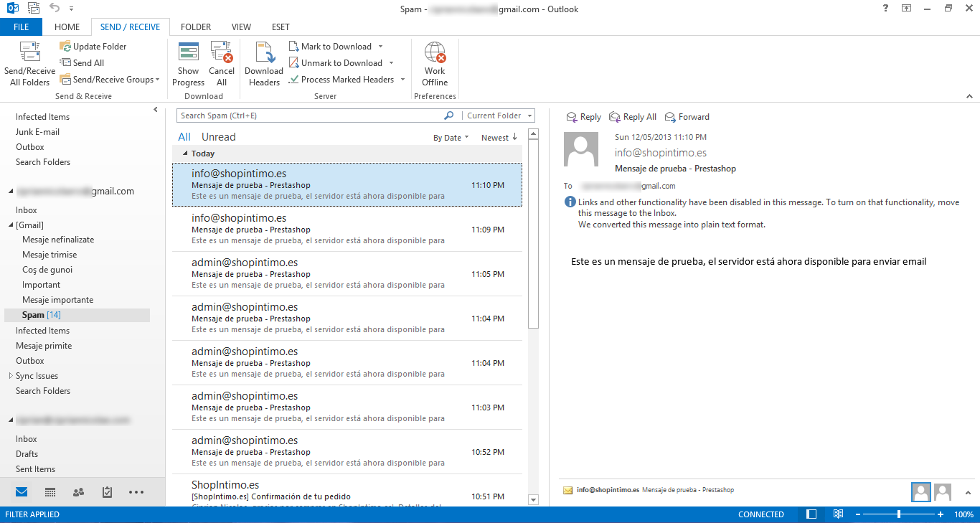The width and height of the screenshot is (980, 523).
Task: Click the Search Spam input field
Action: pos(310,116)
